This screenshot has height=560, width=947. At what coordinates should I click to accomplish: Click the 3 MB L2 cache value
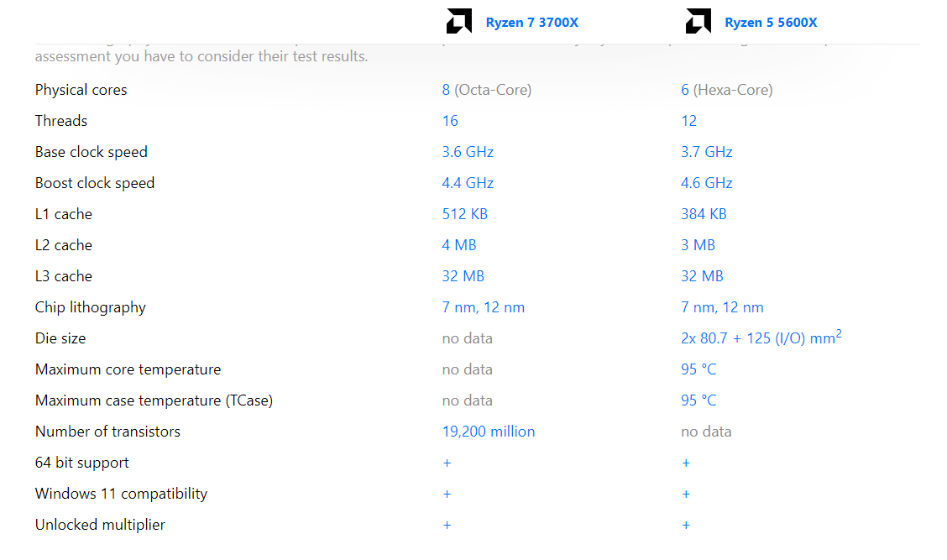(698, 245)
